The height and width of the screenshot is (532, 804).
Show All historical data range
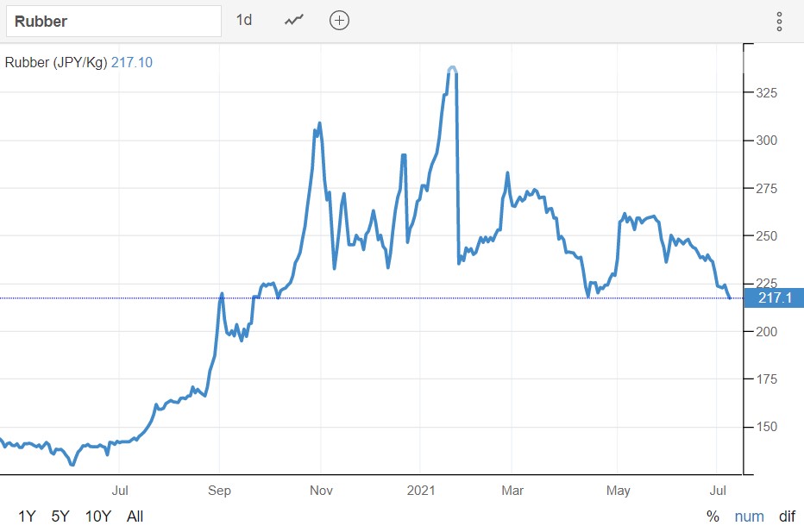[135, 516]
